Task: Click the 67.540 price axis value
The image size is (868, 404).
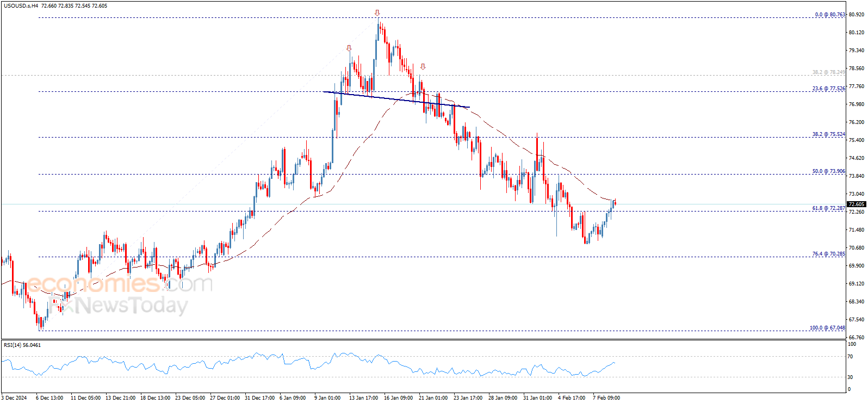Action: click(x=857, y=320)
